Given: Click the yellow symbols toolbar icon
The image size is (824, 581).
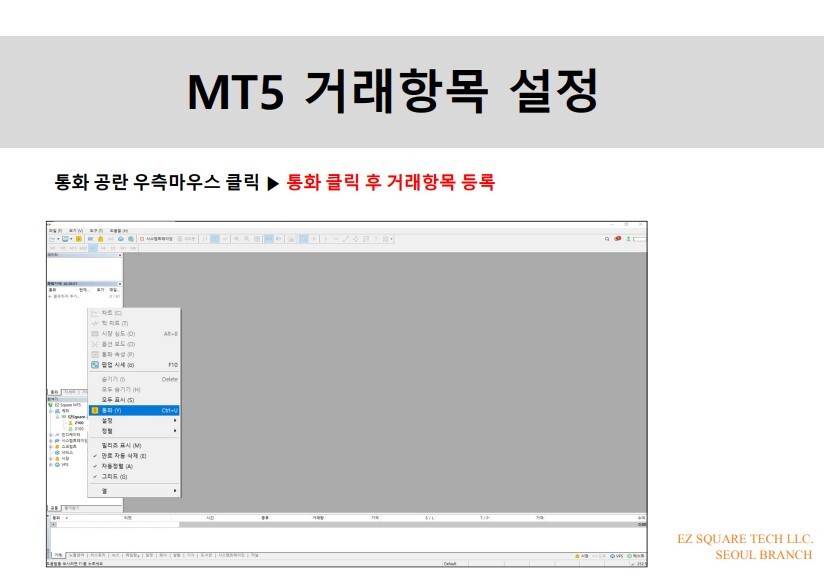Looking at the screenshot, I should coord(79,238).
